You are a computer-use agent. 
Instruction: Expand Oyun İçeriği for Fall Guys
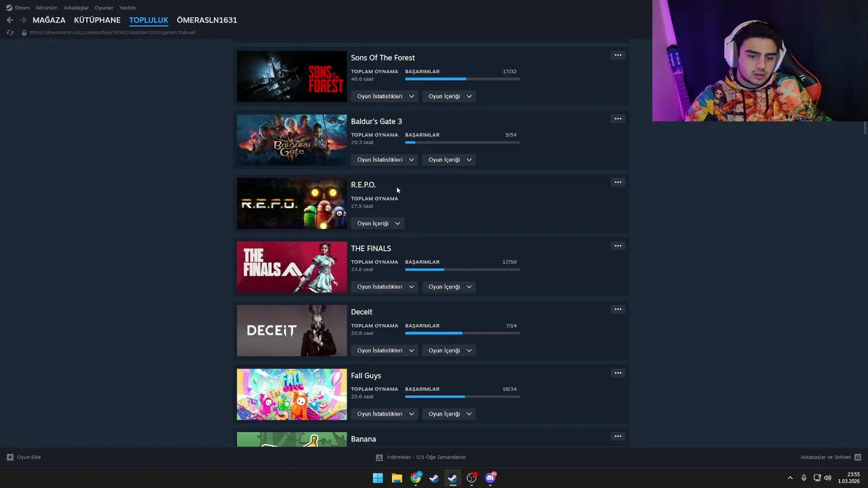click(x=450, y=414)
